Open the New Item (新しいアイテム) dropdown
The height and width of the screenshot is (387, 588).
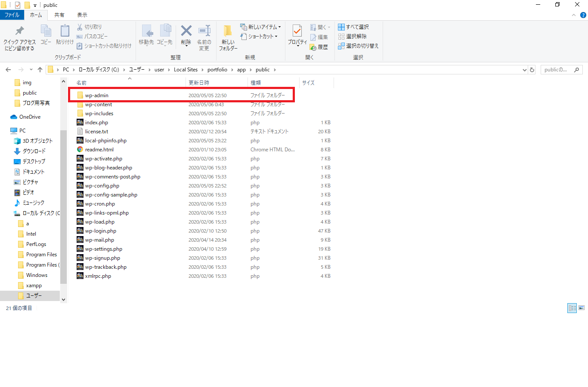pos(261,27)
